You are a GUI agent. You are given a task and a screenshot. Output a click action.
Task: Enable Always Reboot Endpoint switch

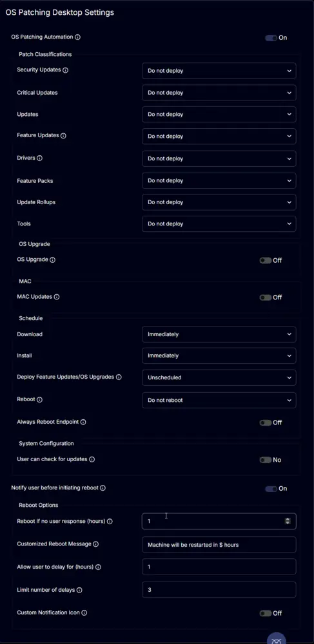point(266,422)
